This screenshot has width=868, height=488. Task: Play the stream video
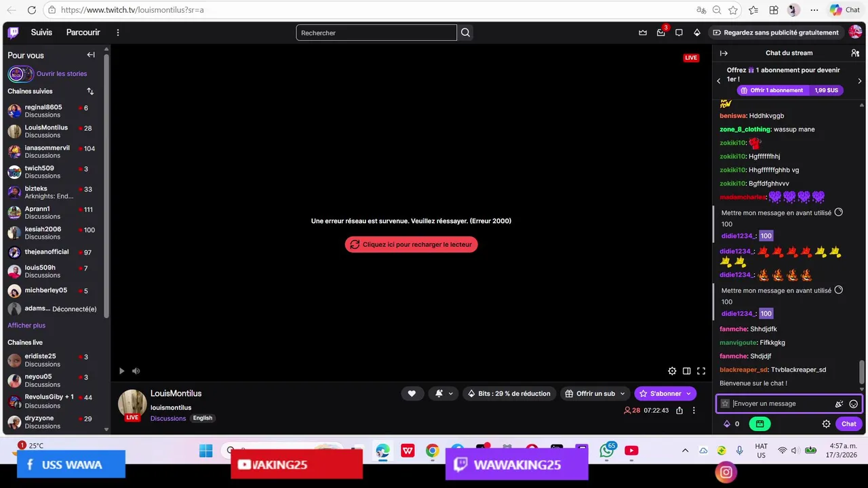pyautogui.click(x=121, y=371)
